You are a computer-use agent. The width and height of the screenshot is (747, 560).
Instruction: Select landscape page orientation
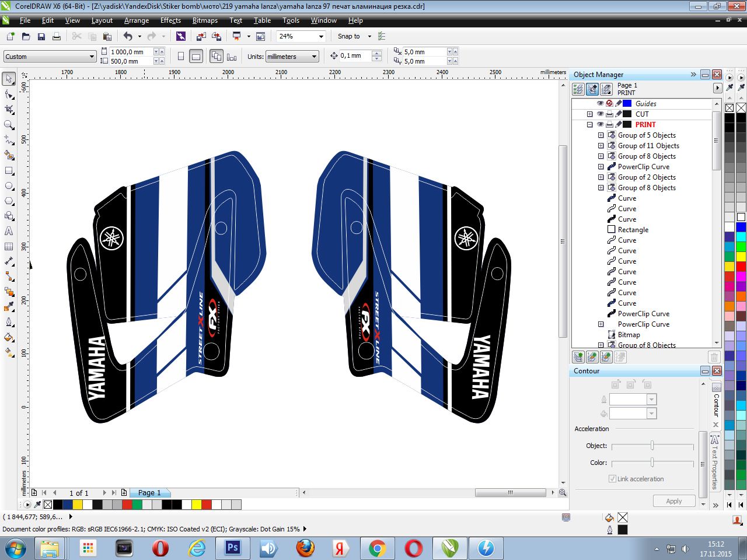[197, 57]
